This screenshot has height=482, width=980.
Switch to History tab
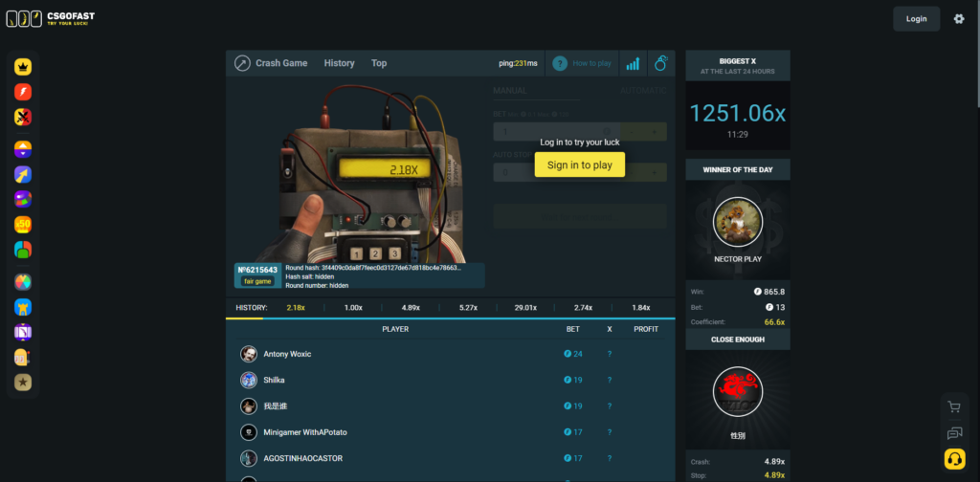click(340, 63)
